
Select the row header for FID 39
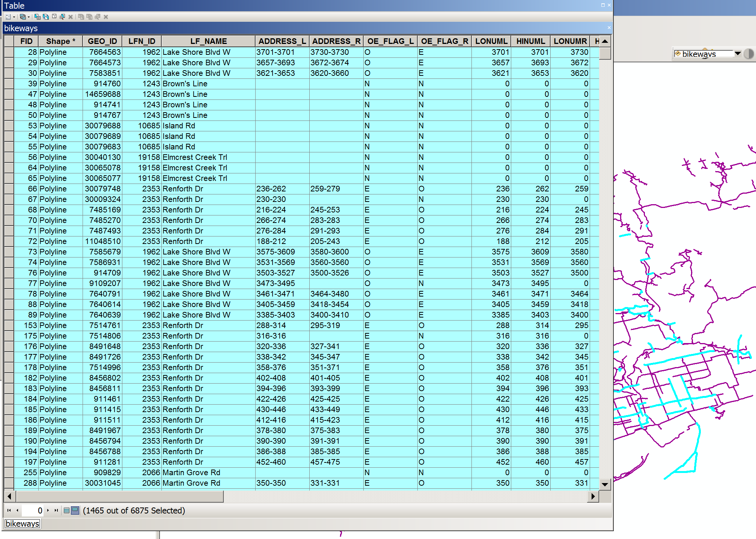9,84
